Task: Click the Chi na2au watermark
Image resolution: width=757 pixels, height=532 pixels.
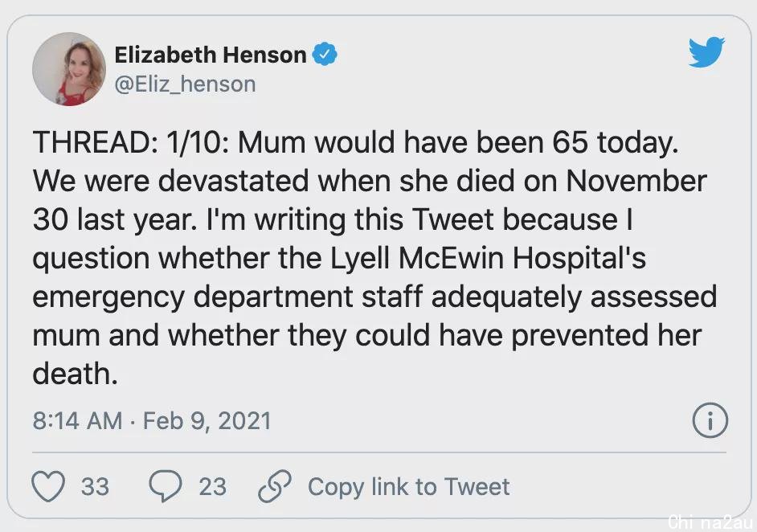Action: coord(710,522)
